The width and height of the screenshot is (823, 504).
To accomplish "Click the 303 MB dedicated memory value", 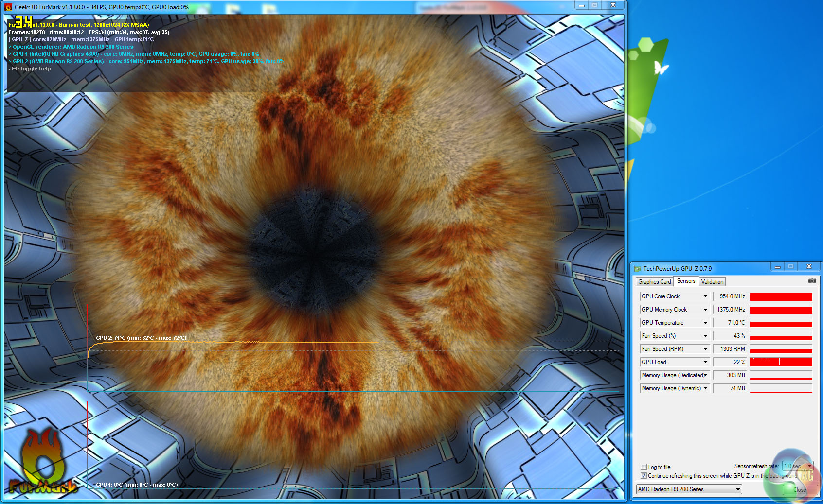I will (730, 375).
